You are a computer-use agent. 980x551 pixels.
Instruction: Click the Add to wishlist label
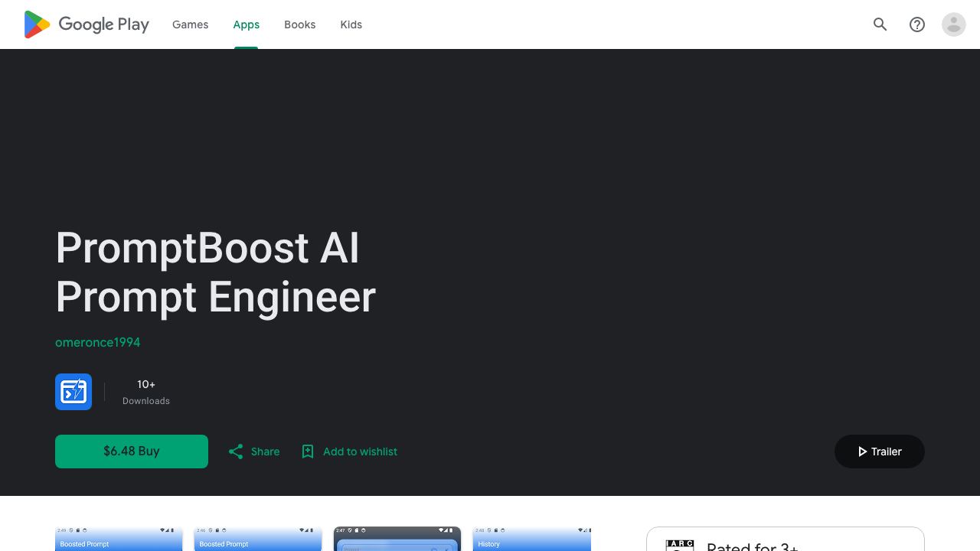coord(360,452)
